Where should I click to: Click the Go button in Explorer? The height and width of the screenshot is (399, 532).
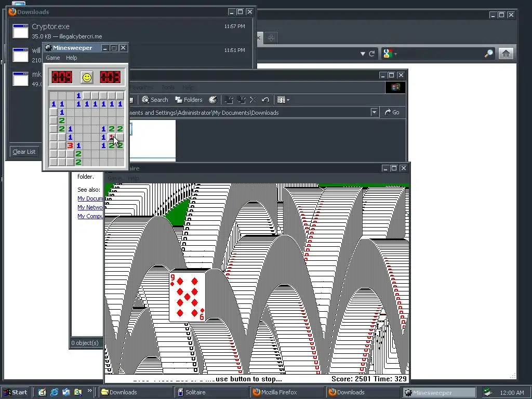click(x=392, y=112)
